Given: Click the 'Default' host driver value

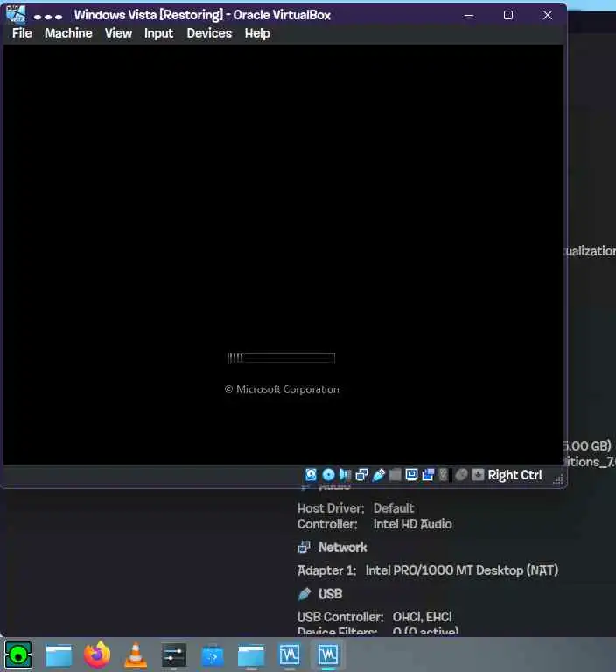Looking at the screenshot, I should pyautogui.click(x=394, y=508).
